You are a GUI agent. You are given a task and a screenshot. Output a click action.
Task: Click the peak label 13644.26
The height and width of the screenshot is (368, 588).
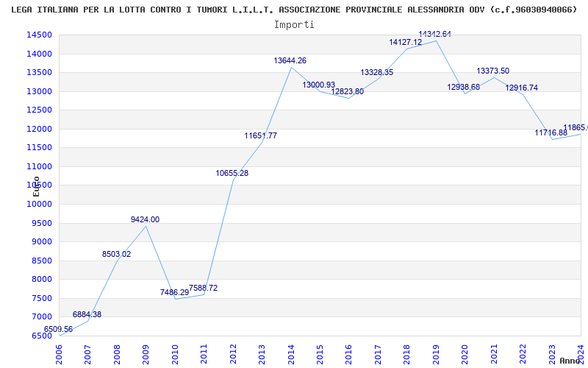290,60
